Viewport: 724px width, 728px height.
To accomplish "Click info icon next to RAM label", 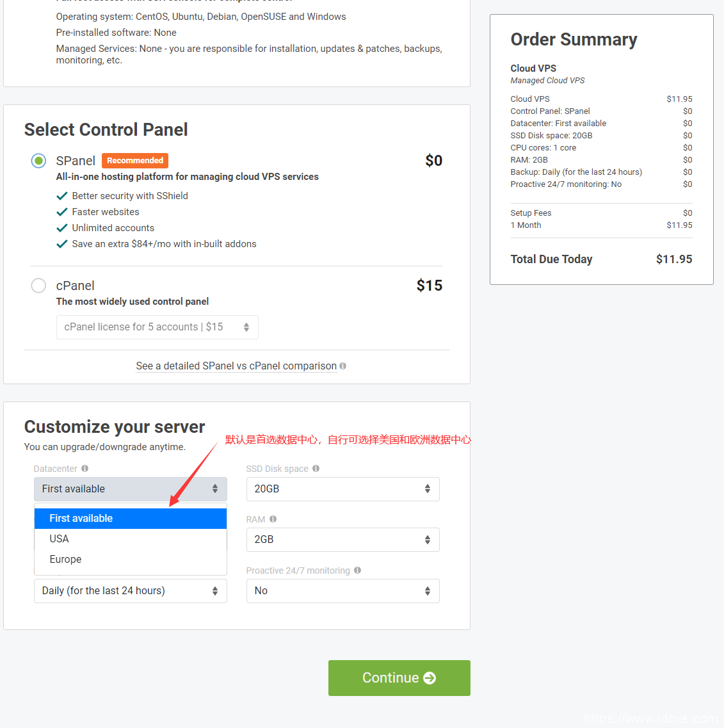I will click(273, 519).
